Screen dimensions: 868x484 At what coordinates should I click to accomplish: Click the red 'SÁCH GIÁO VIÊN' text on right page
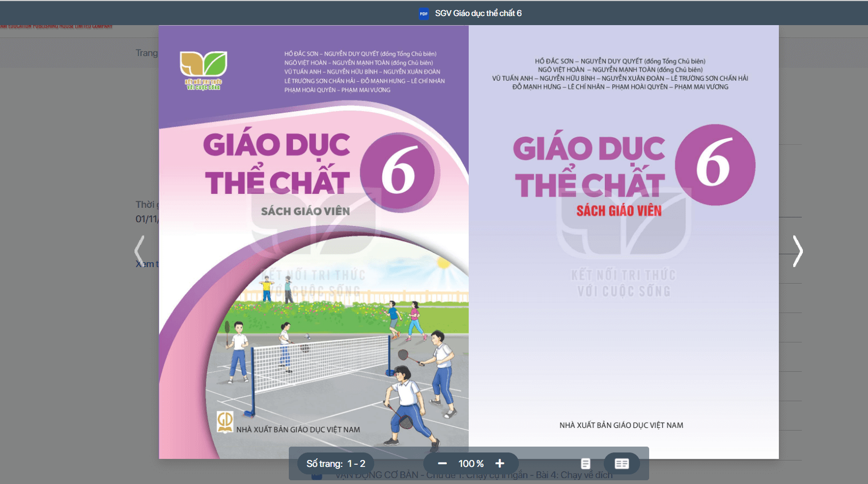pos(619,210)
